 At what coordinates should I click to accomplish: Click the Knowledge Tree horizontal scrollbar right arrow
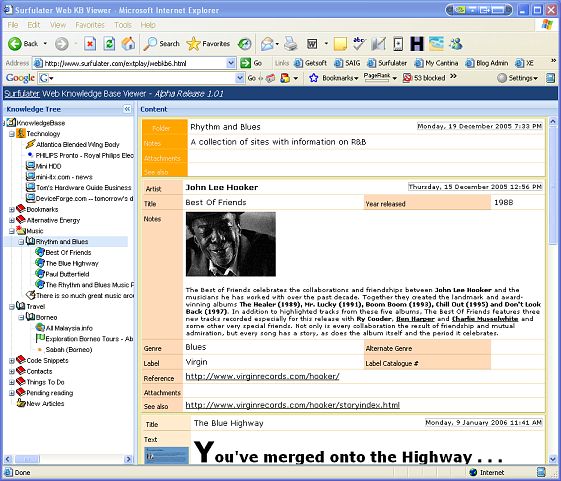point(129,459)
